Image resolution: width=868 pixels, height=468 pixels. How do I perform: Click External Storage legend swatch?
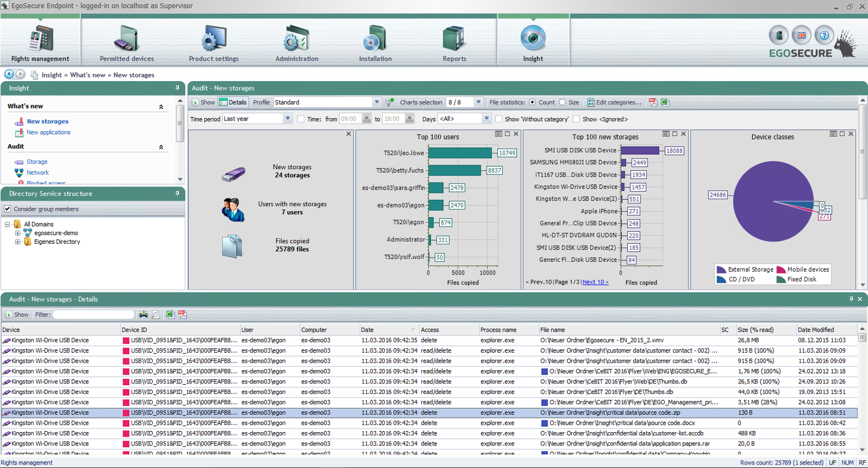click(721, 269)
